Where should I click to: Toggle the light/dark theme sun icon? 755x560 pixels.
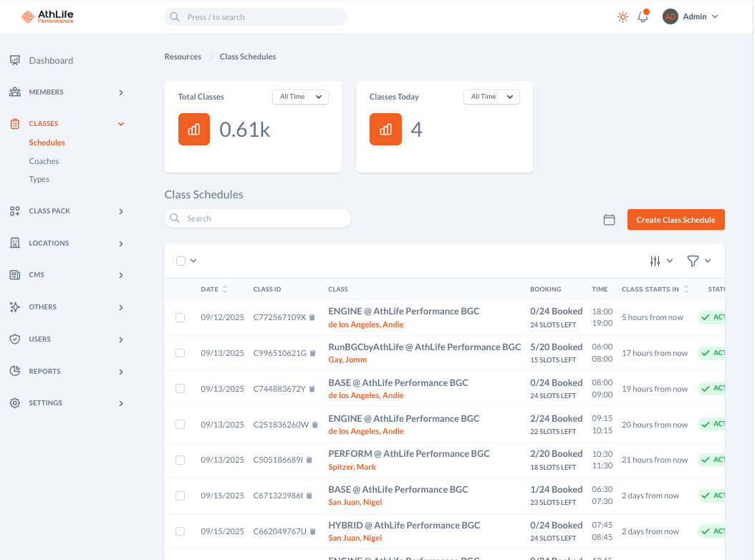(x=622, y=16)
